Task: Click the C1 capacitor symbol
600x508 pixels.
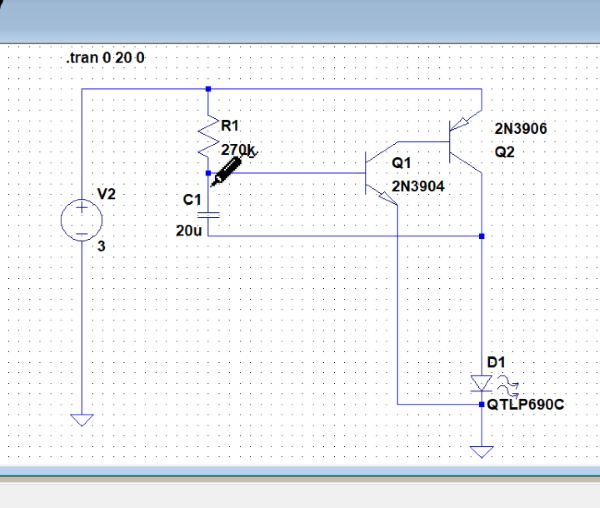Action: (x=208, y=211)
